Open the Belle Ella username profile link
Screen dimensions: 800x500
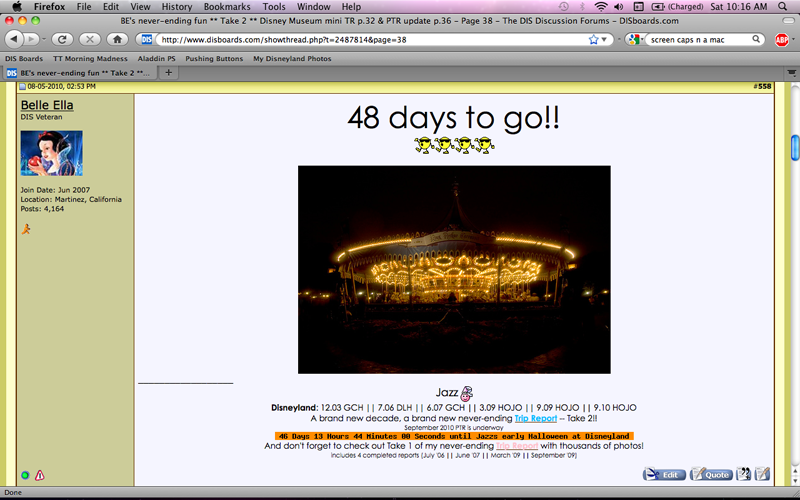pyautogui.click(x=46, y=105)
